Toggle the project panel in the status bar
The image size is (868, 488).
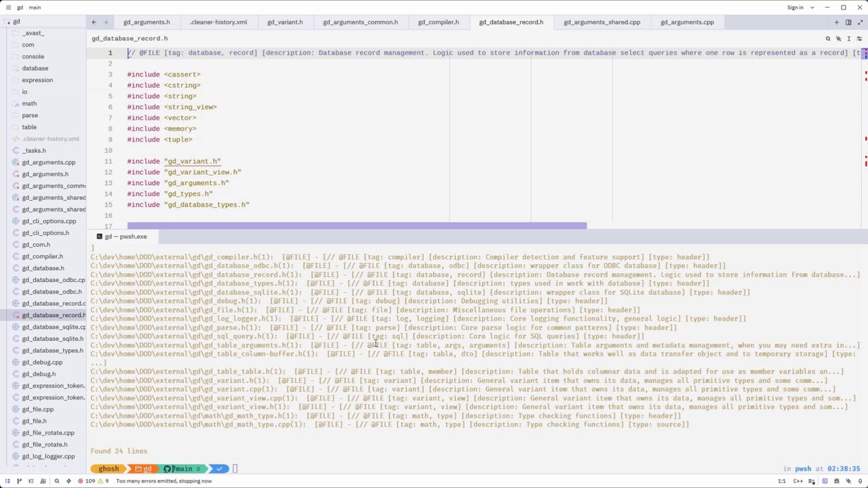7,481
